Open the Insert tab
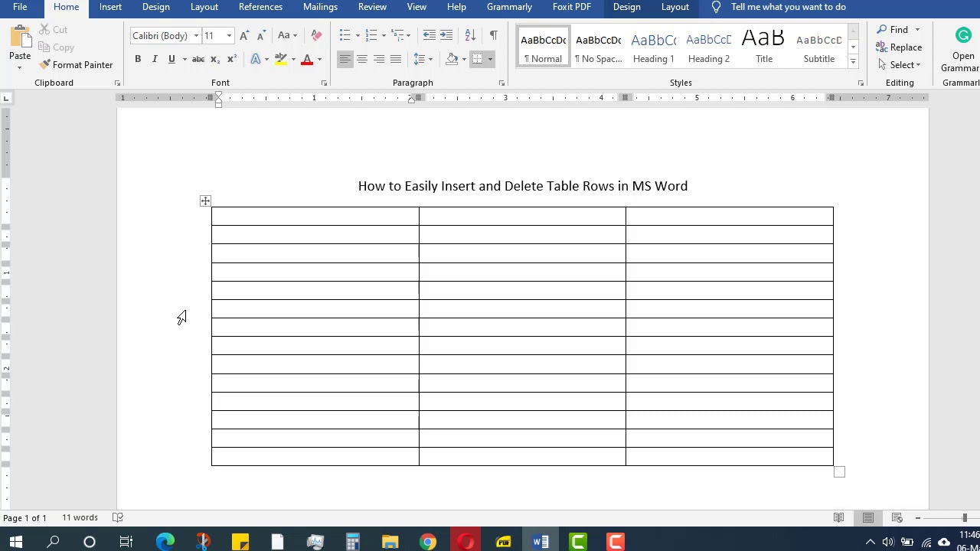The image size is (980, 551). 110,7
